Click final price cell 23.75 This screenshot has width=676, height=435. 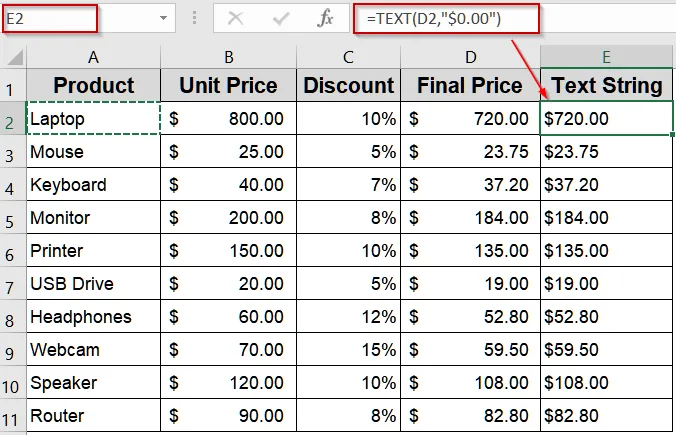click(470, 151)
